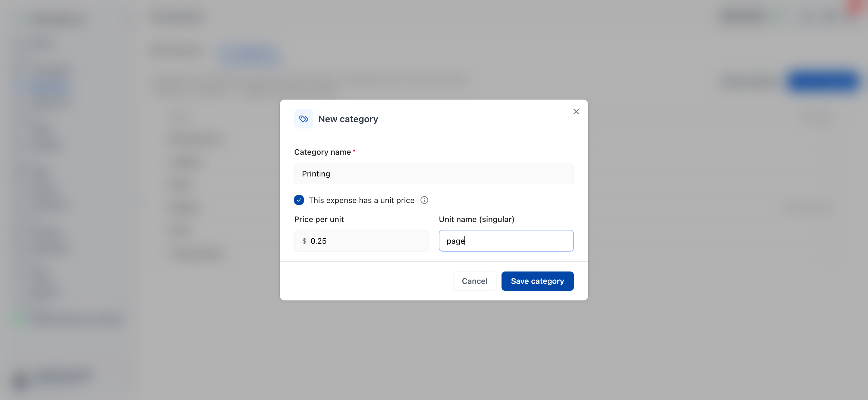868x400 pixels.
Task: Click the 'This expense has a unit price' label
Action: (x=361, y=200)
